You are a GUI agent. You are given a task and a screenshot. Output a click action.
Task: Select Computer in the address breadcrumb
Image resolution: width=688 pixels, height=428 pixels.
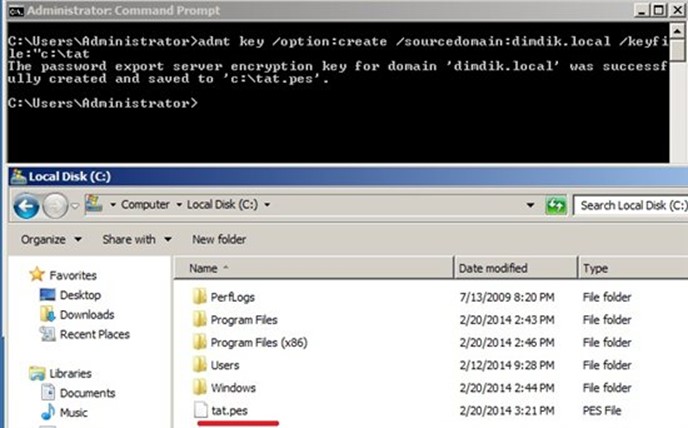(x=145, y=205)
